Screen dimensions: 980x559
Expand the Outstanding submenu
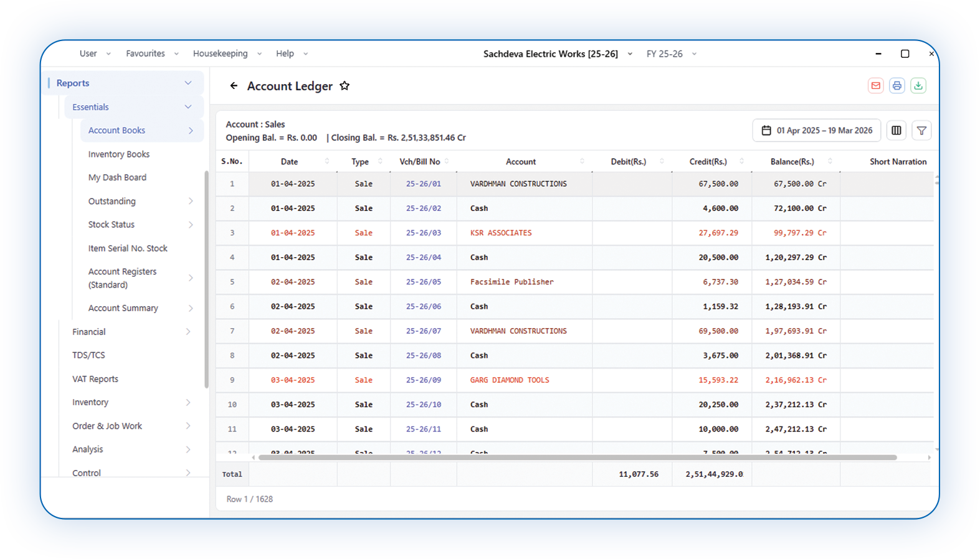[x=191, y=201]
